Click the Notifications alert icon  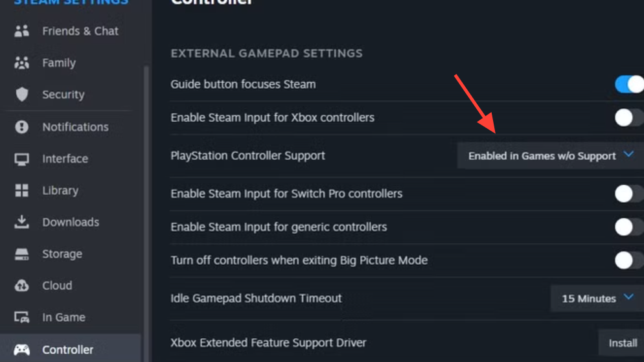coord(22,127)
